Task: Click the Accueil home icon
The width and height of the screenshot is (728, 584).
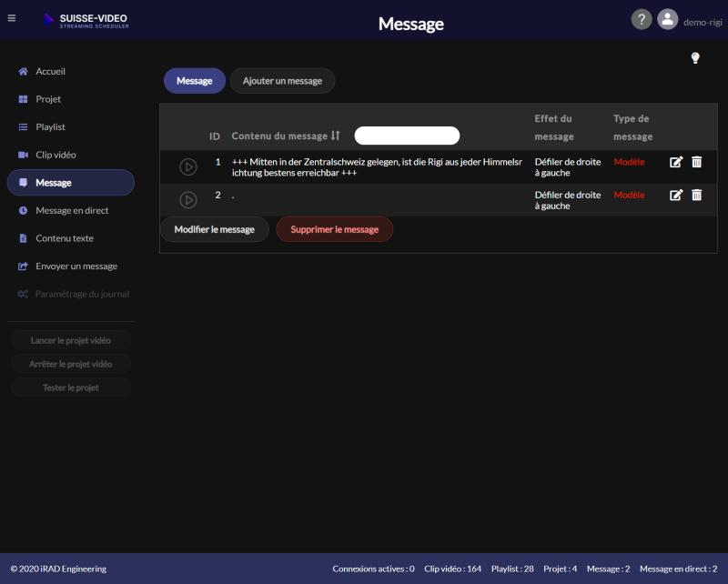Action: [23, 72]
